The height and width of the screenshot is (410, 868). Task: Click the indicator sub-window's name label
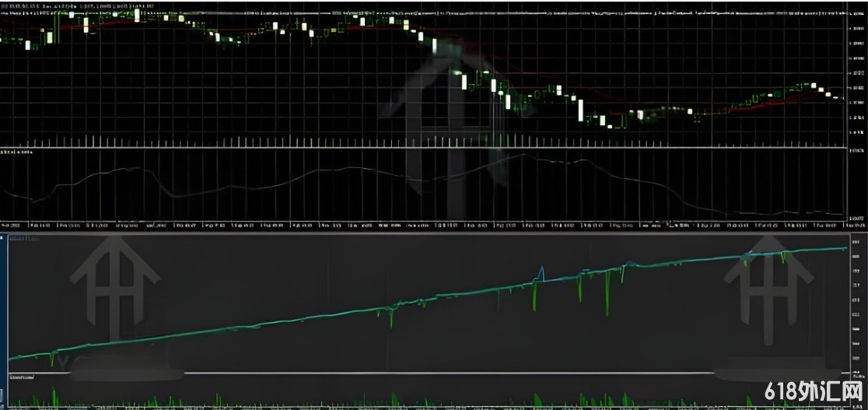[16, 151]
